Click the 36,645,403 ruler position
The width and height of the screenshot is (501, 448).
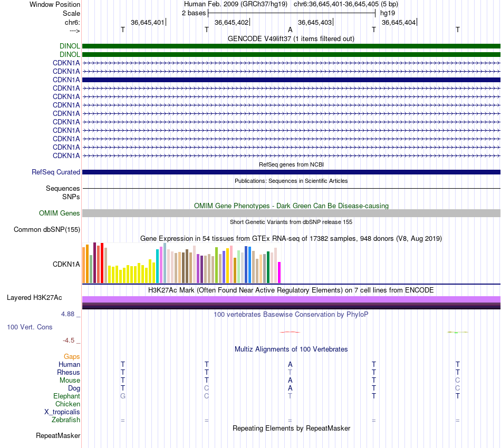[315, 22]
